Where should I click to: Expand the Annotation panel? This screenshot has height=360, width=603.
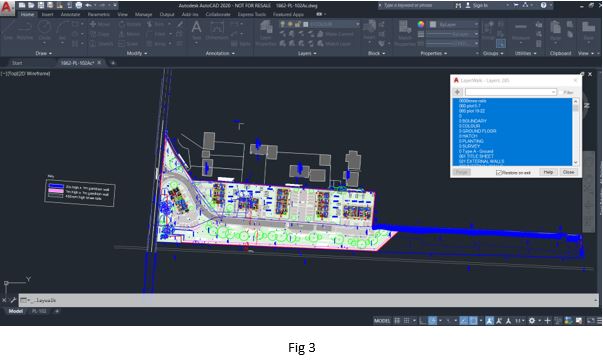coord(220,53)
